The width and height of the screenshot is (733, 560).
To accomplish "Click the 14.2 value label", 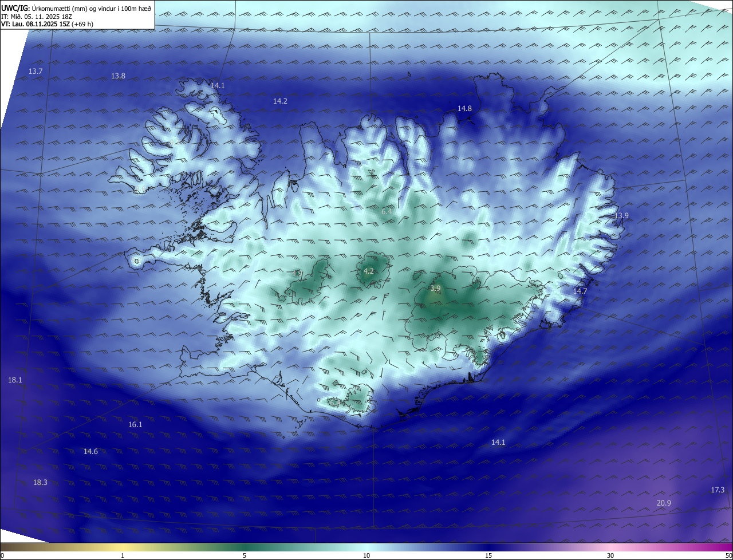I will 280,101.
